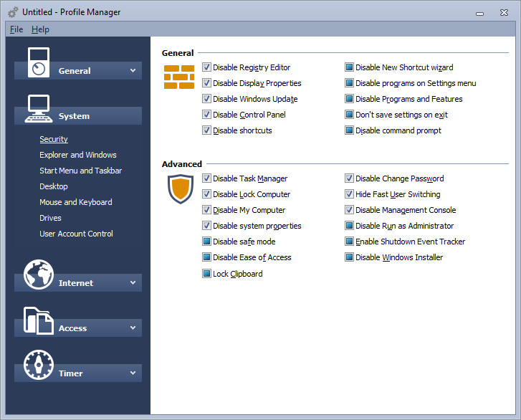
Task: Open the Help menu
Action: [x=41, y=29]
